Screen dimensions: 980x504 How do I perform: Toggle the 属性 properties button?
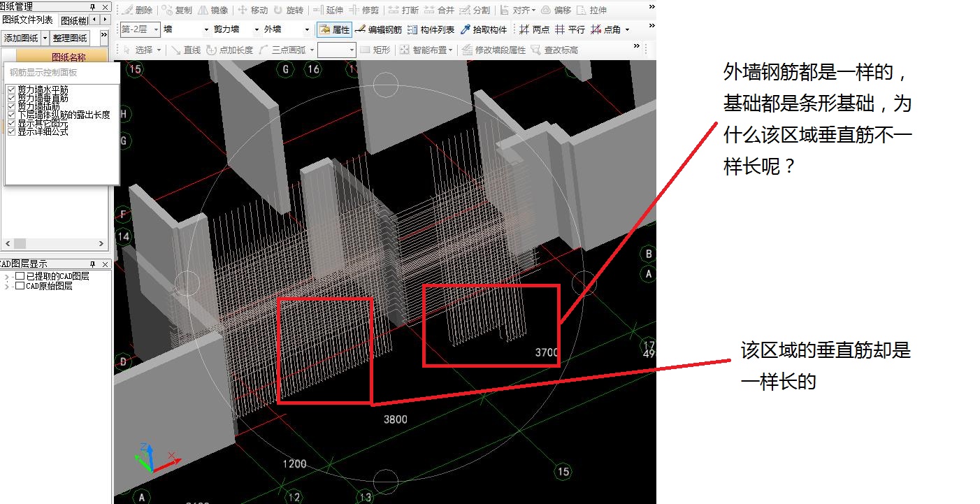[x=334, y=30]
